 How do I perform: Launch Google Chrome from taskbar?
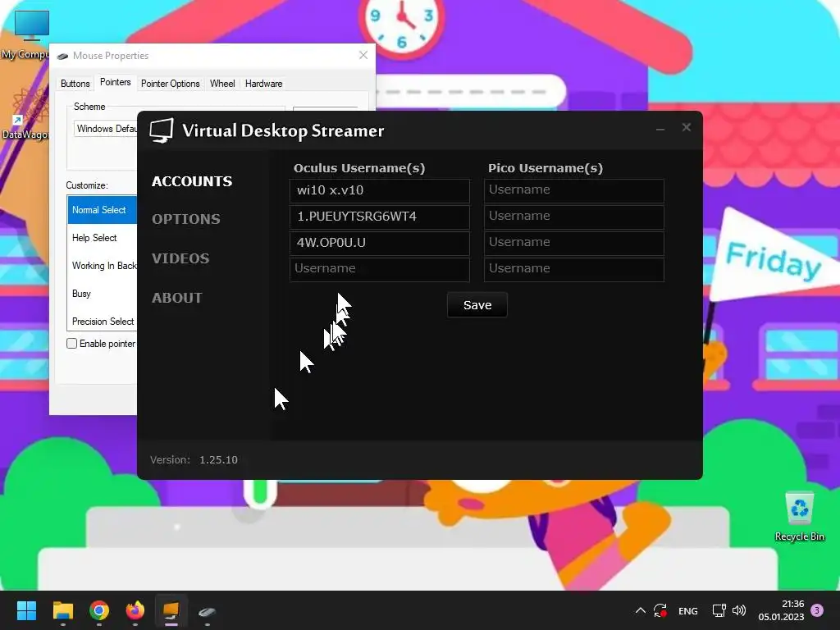click(99, 610)
